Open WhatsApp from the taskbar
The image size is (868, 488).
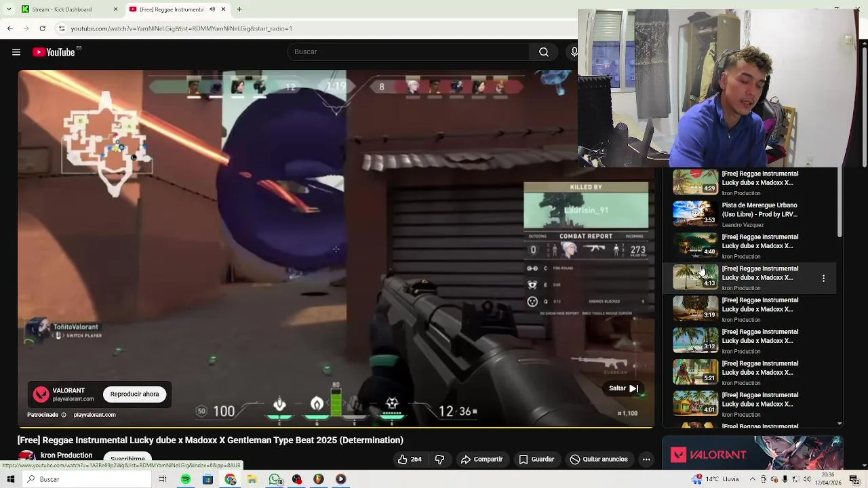(275, 479)
